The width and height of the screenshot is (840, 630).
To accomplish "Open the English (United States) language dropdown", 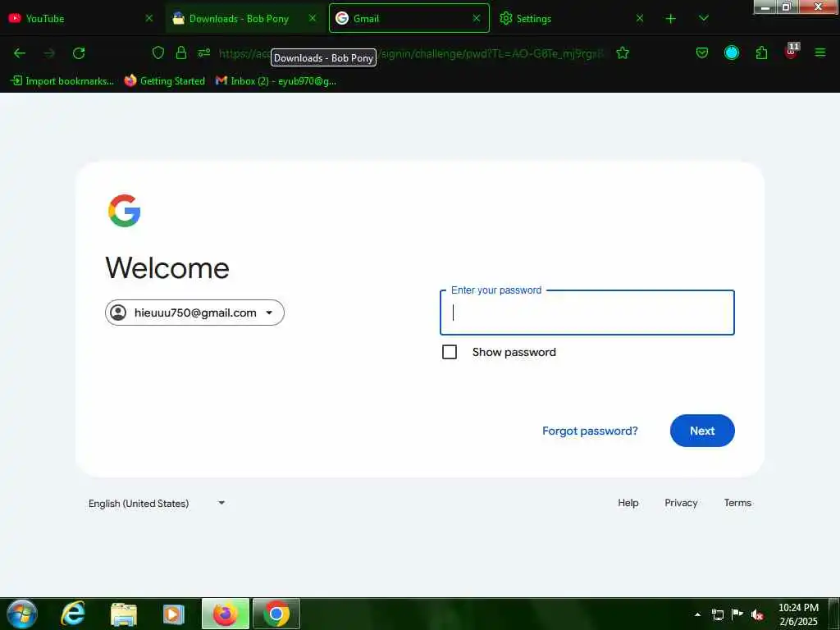I will 157,503.
